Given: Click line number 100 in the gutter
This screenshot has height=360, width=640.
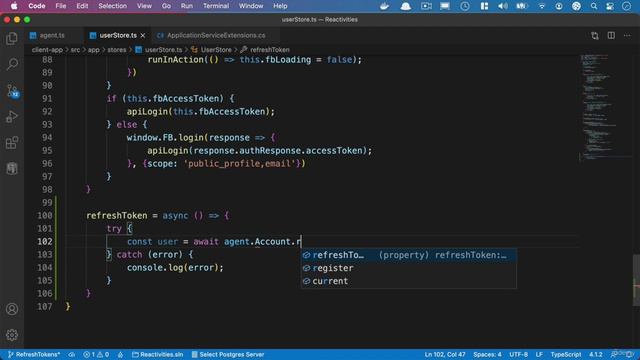Looking at the screenshot, I should 45,216.
